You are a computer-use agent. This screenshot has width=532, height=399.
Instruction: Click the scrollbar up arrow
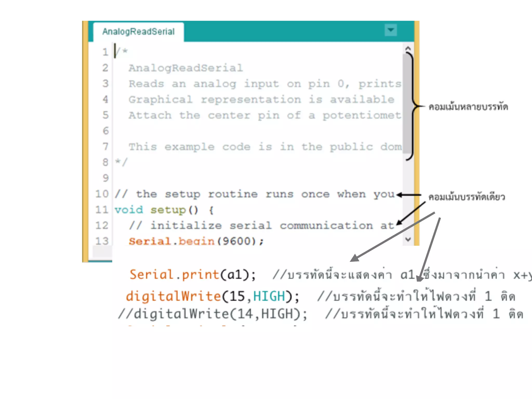408,48
